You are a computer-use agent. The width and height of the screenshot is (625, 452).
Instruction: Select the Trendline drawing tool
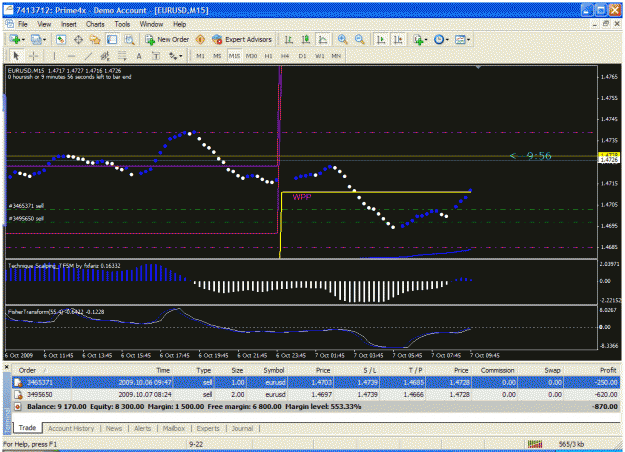88,56
